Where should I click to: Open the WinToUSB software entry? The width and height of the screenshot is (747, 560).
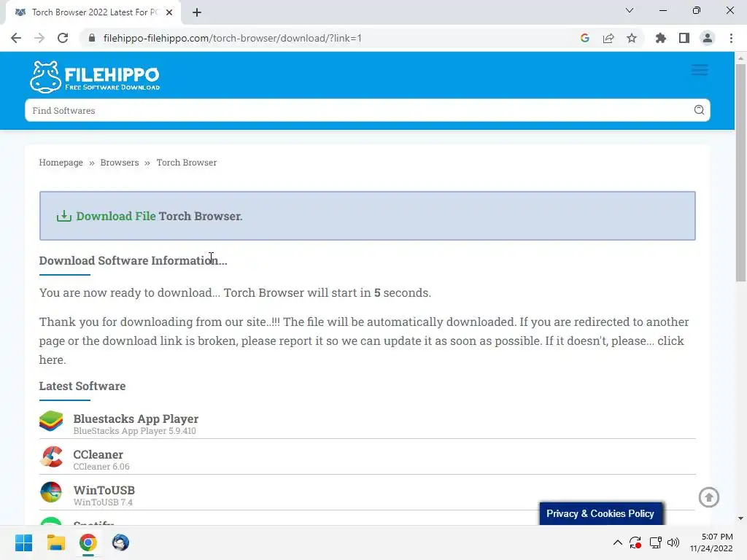(104, 490)
